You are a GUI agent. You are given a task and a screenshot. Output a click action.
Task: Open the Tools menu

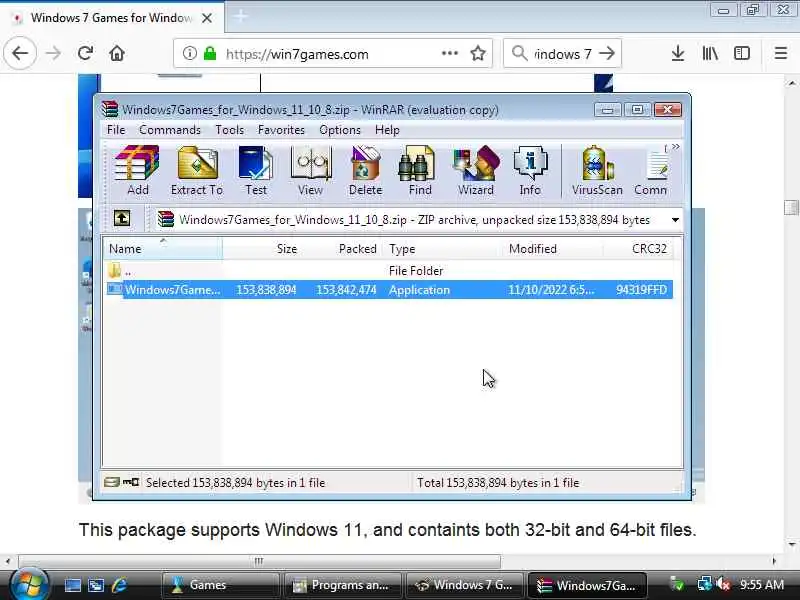[229, 130]
